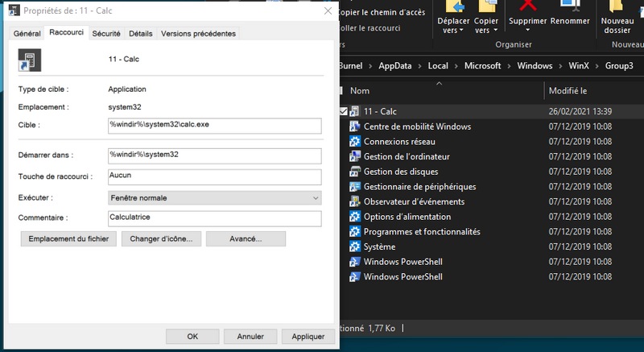The image size is (644, 352).
Task: Click the Gestion de l'ordinateur icon
Action: click(x=354, y=156)
